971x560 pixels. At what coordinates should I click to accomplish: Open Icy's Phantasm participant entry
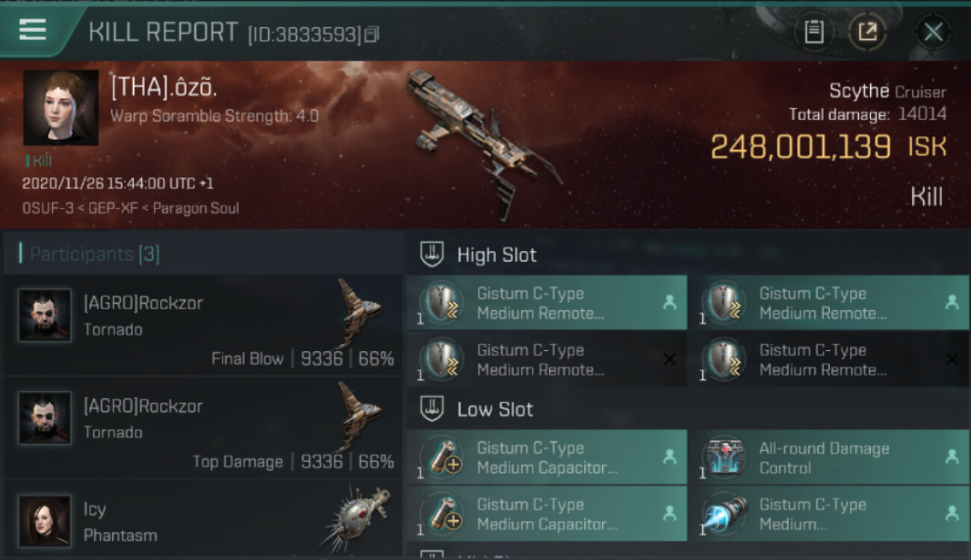203,520
